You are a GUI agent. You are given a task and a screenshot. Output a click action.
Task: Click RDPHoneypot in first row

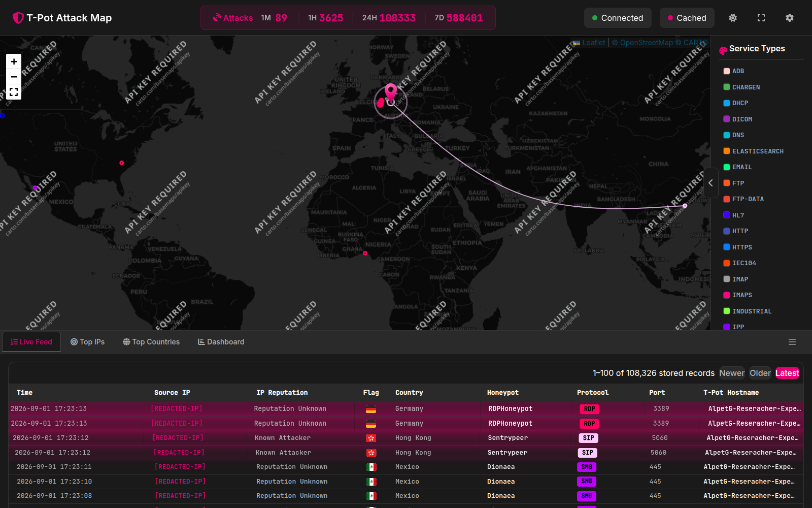(x=510, y=409)
